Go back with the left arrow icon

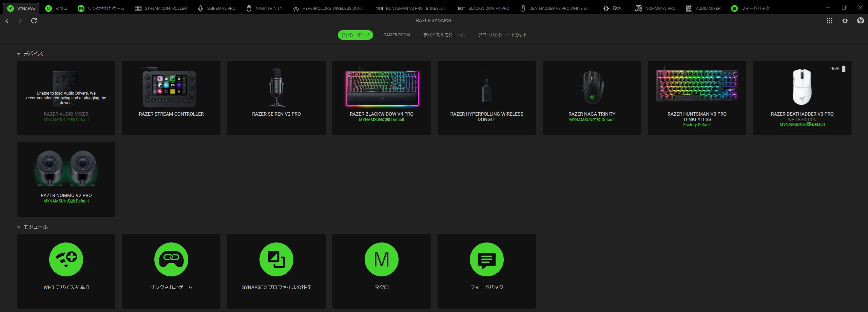coord(7,21)
